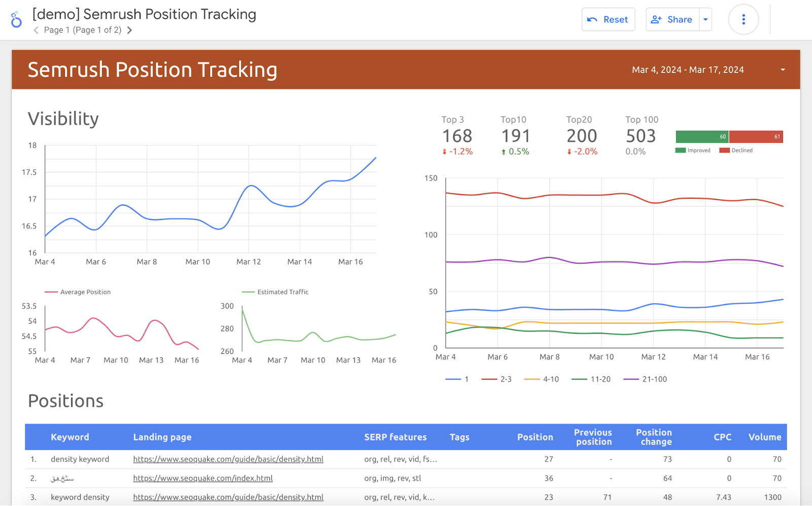Image resolution: width=812 pixels, height=506 pixels.
Task: Click the next page chevron
Action: click(x=130, y=30)
